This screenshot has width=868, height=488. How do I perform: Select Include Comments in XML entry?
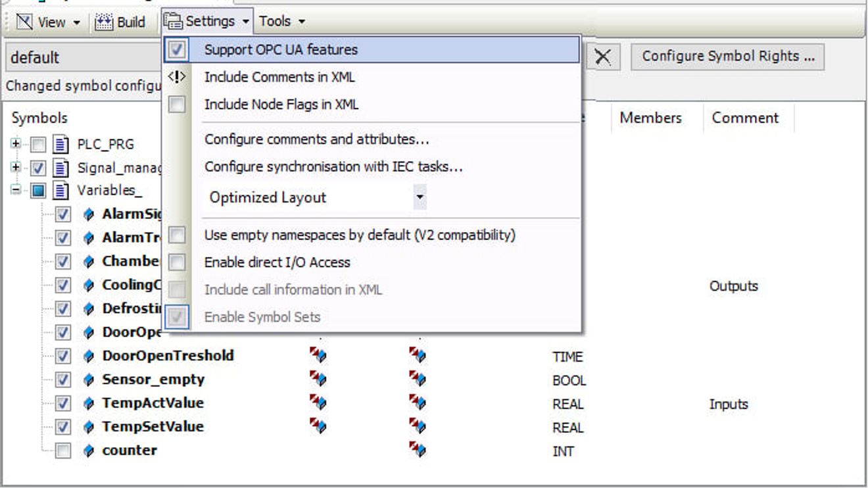[x=279, y=77]
